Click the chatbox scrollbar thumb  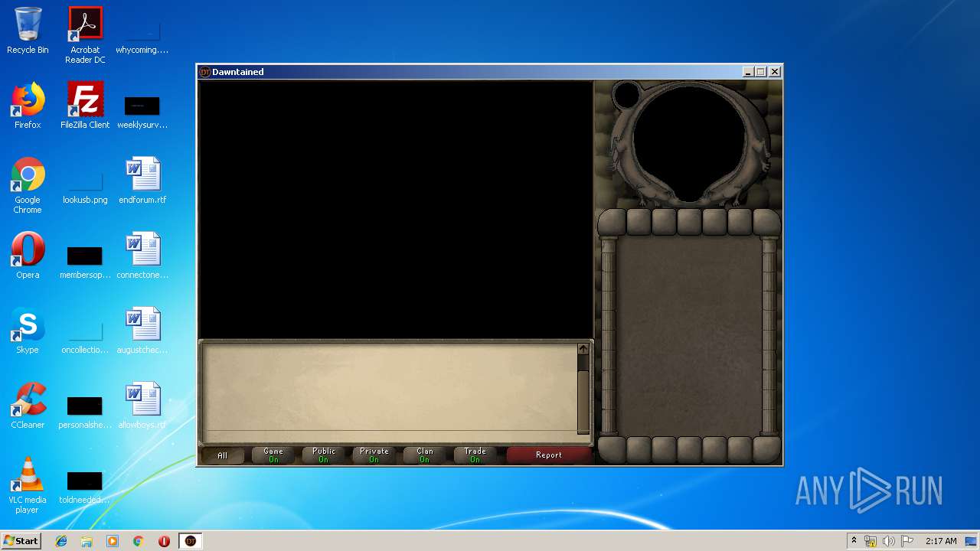[583, 402]
